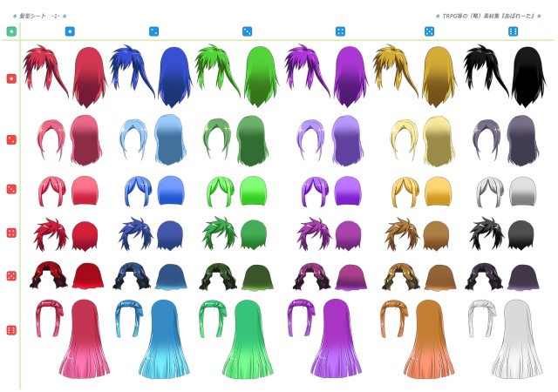Select blue spiky front hair with long side tail

132,71
